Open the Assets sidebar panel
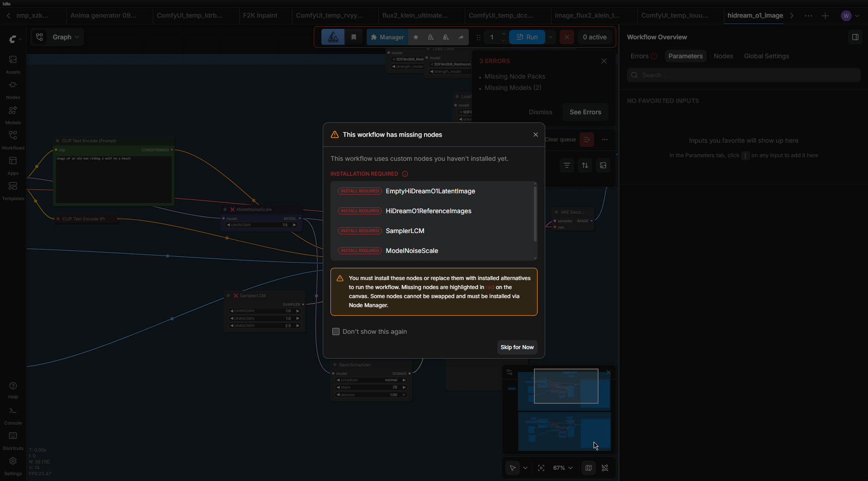 13,65
